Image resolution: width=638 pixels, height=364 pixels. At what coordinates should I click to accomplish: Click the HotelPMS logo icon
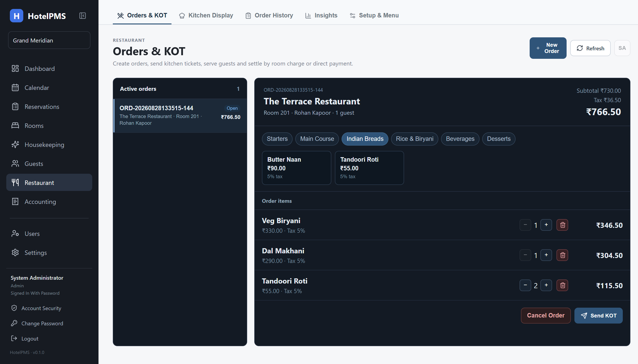(x=17, y=16)
